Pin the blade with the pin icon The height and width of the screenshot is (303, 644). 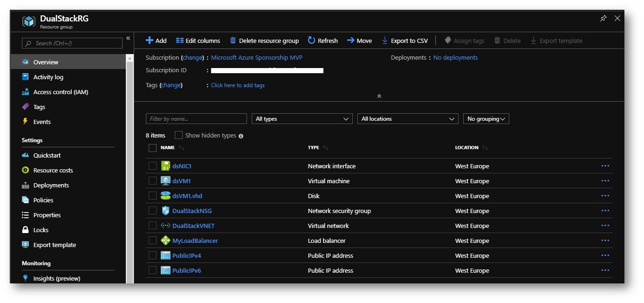603,18
